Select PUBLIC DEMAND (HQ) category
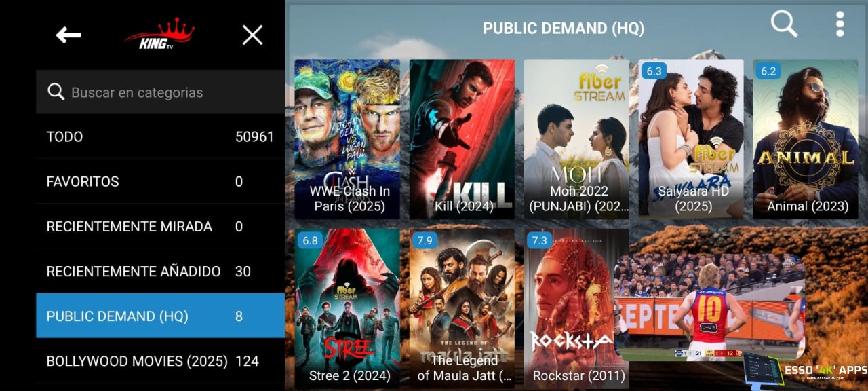This screenshot has height=391, width=868. 161,316
